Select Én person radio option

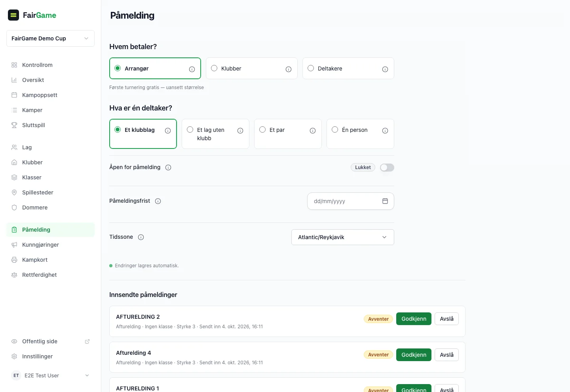coord(335,129)
